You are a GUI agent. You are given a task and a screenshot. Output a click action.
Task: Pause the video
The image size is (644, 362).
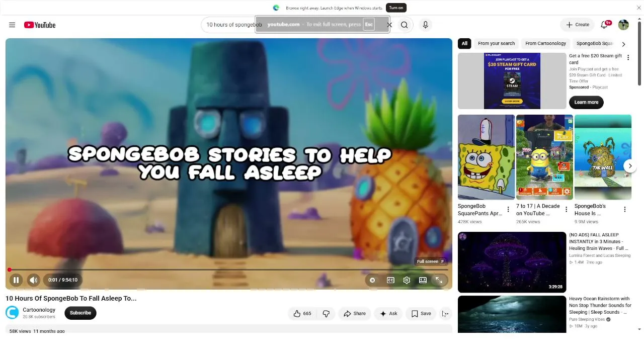click(x=16, y=280)
